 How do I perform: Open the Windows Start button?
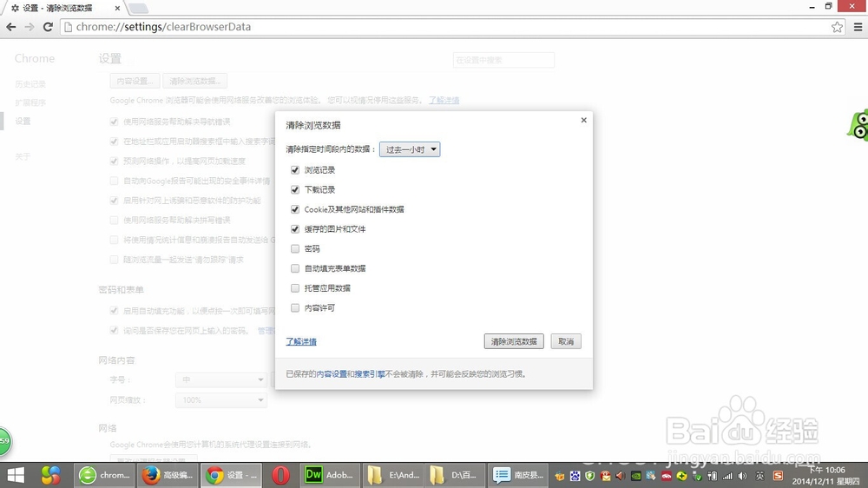(16, 475)
